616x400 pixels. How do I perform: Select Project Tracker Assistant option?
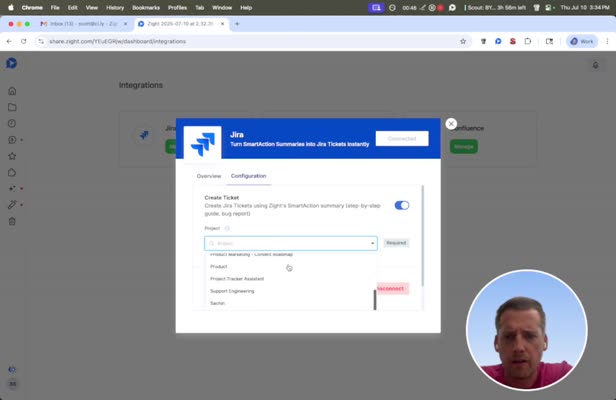coord(237,279)
